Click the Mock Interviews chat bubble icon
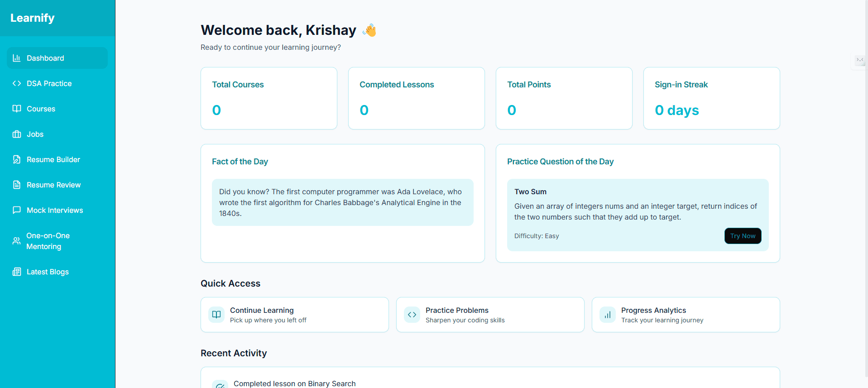This screenshot has width=868, height=388. pos(17,210)
